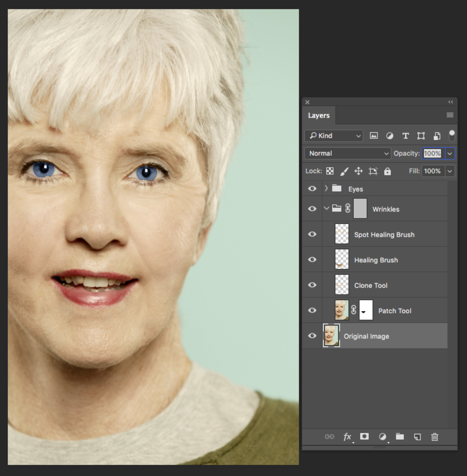Screen dimensions: 467x476
Task: Select the Wrinkles group name
Action: (386, 209)
